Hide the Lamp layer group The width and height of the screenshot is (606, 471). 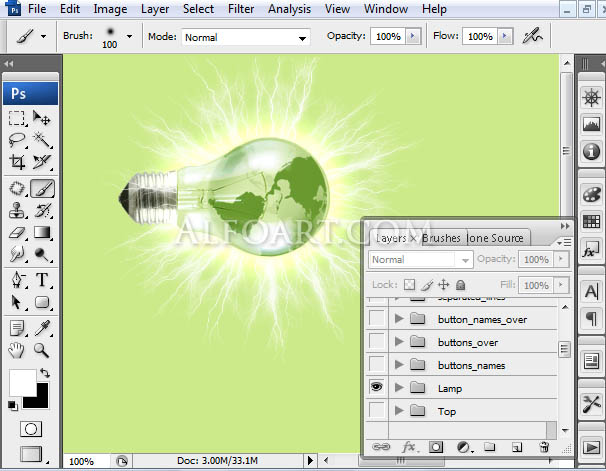coord(377,387)
